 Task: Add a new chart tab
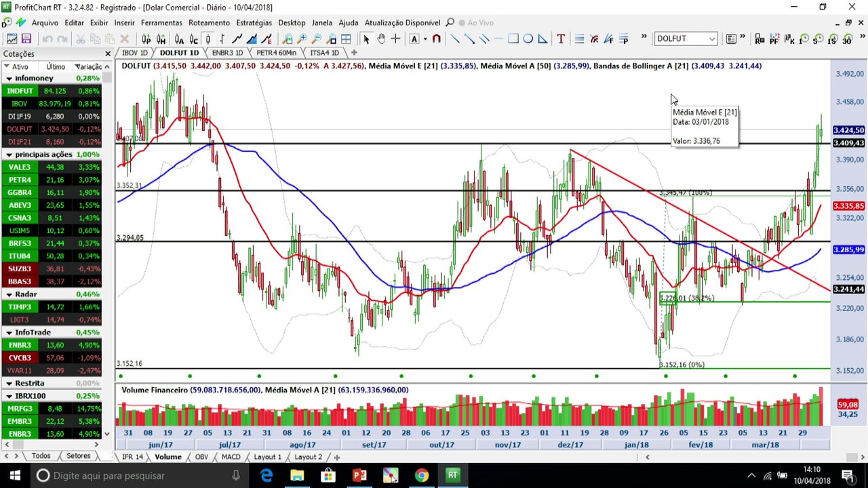click(354, 52)
